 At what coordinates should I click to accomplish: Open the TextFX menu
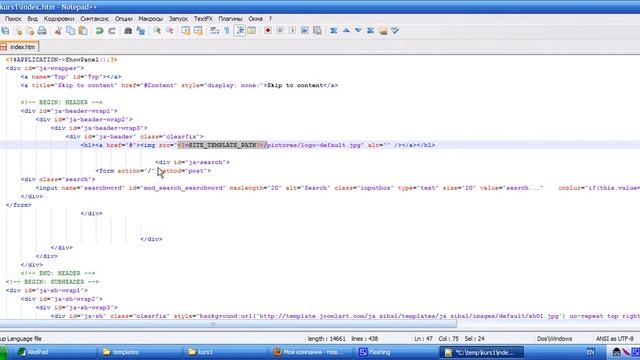click(x=203, y=19)
